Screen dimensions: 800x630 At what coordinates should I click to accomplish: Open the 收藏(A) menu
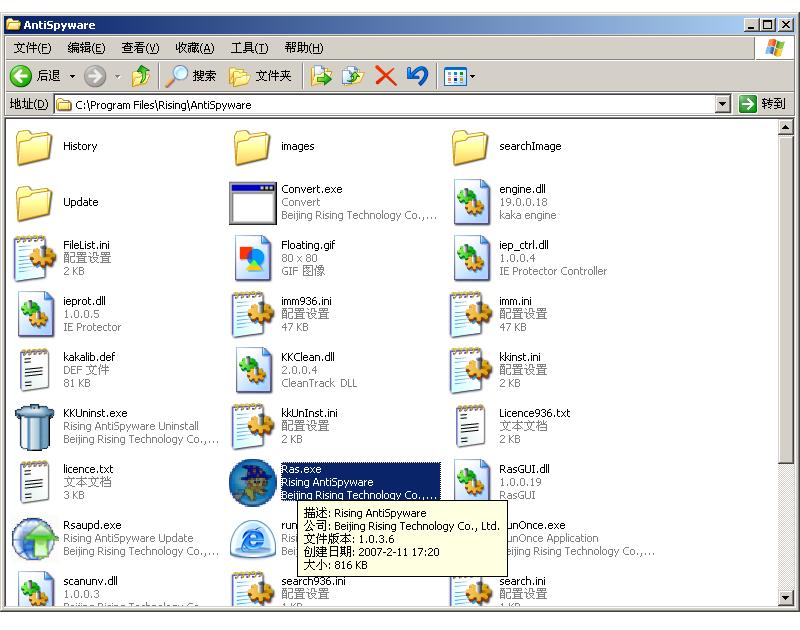tap(194, 48)
